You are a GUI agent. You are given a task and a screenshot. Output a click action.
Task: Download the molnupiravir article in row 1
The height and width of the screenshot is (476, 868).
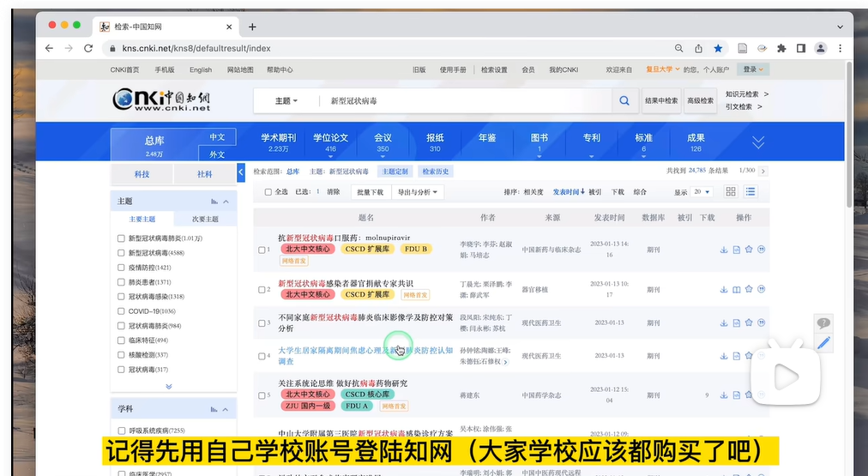pos(724,250)
